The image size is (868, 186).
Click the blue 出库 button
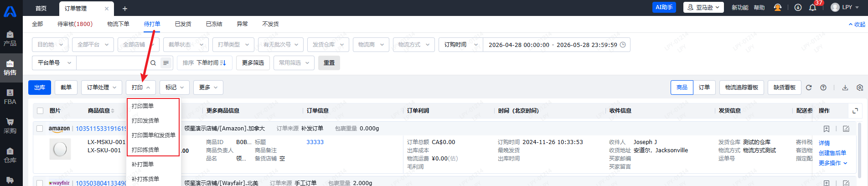coord(40,88)
